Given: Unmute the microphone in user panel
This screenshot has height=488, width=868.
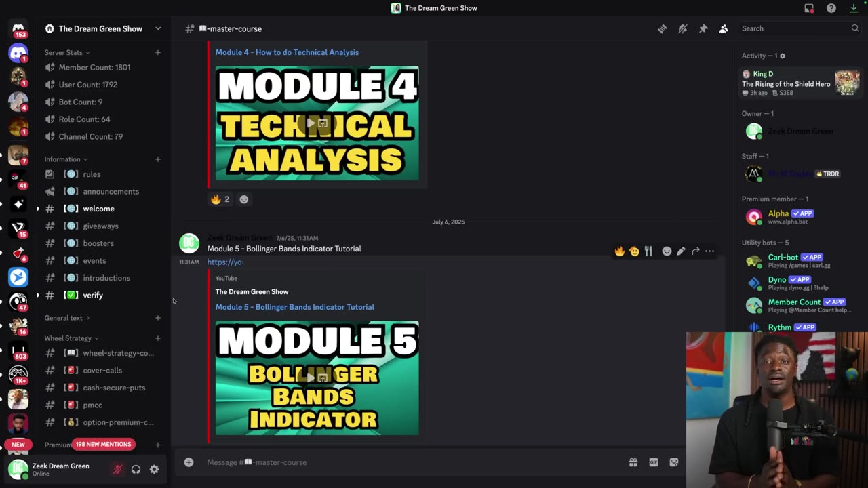Looking at the screenshot, I should (117, 469).
